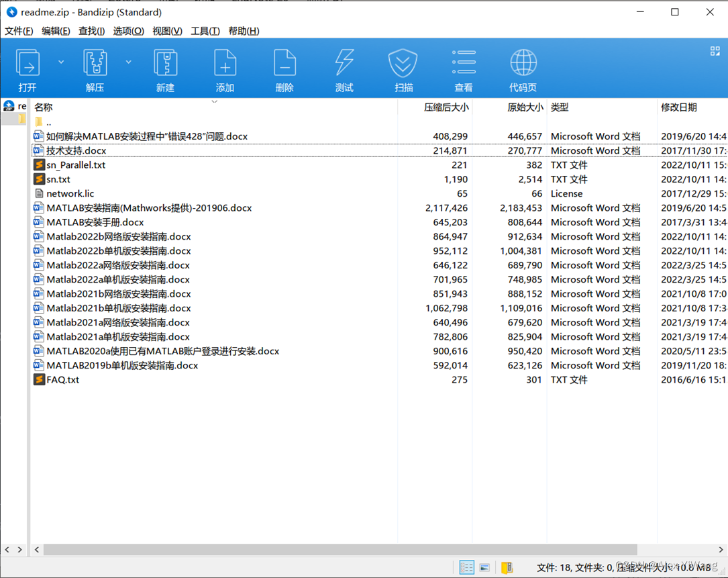This screenshot has height=578, width=728.
Task: Select Matlab2021a单机版安装指南.docx
Action: 118,337
